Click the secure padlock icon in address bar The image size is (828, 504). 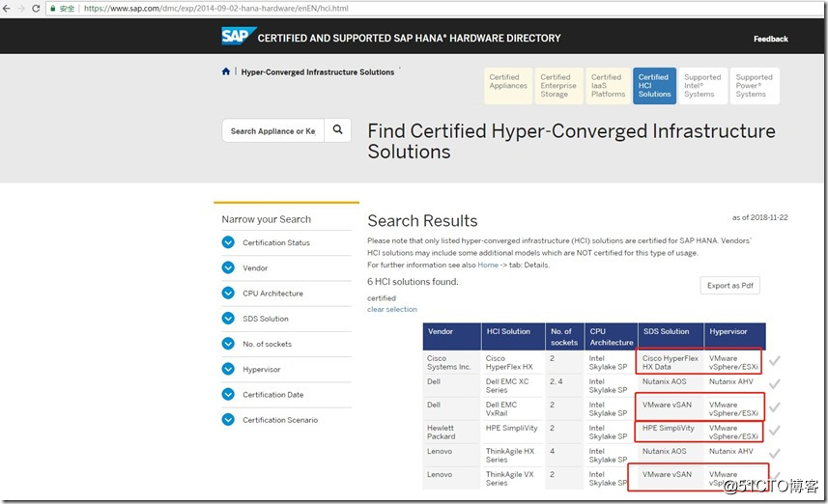click(x=53, y=9)
